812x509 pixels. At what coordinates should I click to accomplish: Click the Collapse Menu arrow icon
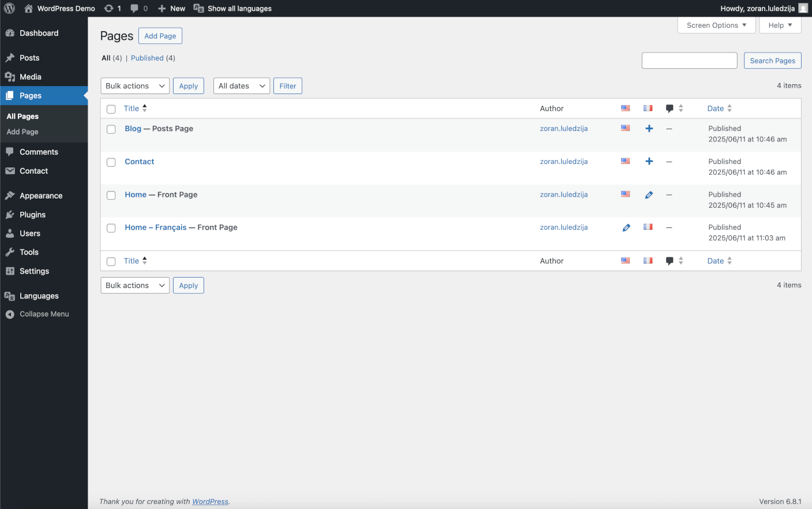point(10,315)
